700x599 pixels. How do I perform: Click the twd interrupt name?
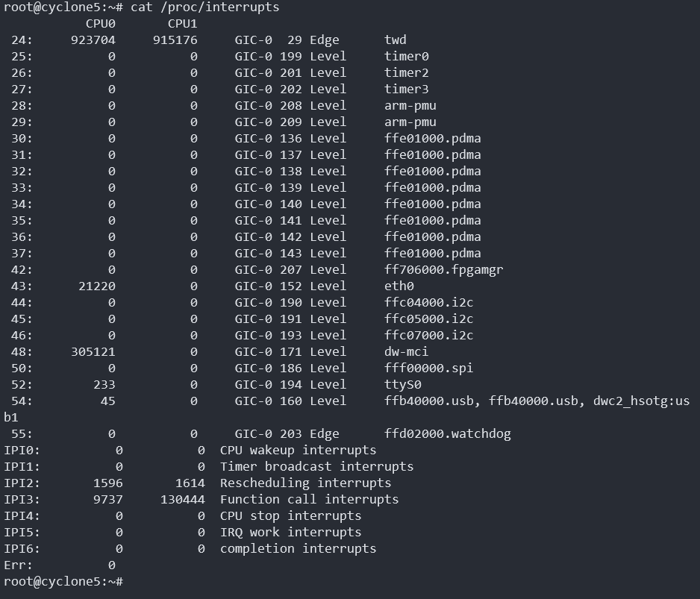pyautogui.click(x=395, y=40)
